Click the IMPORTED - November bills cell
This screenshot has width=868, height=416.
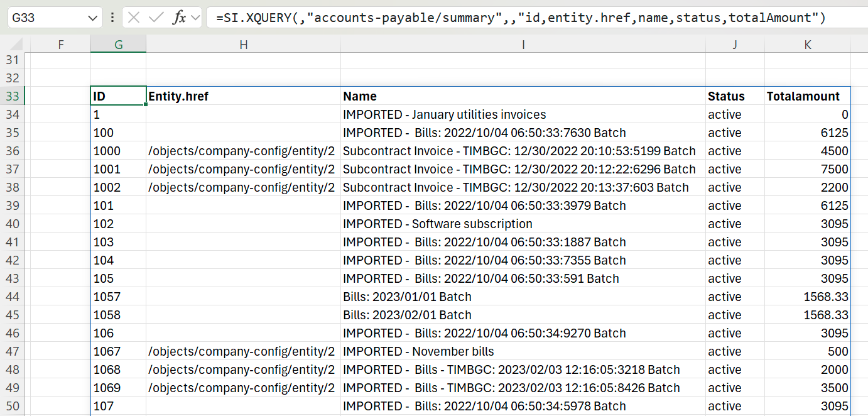pos(523,351)
